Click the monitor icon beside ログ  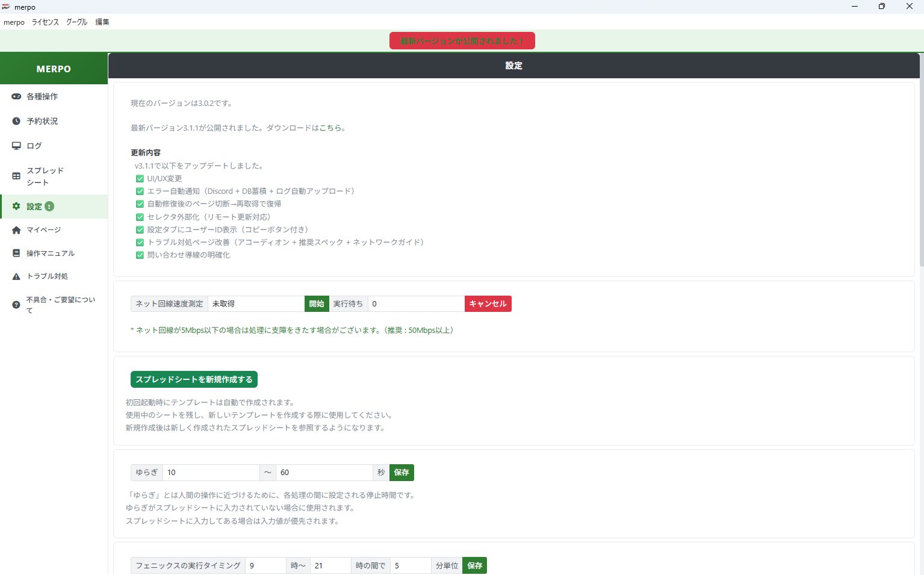pyautogui.click(x=16, y=146)
